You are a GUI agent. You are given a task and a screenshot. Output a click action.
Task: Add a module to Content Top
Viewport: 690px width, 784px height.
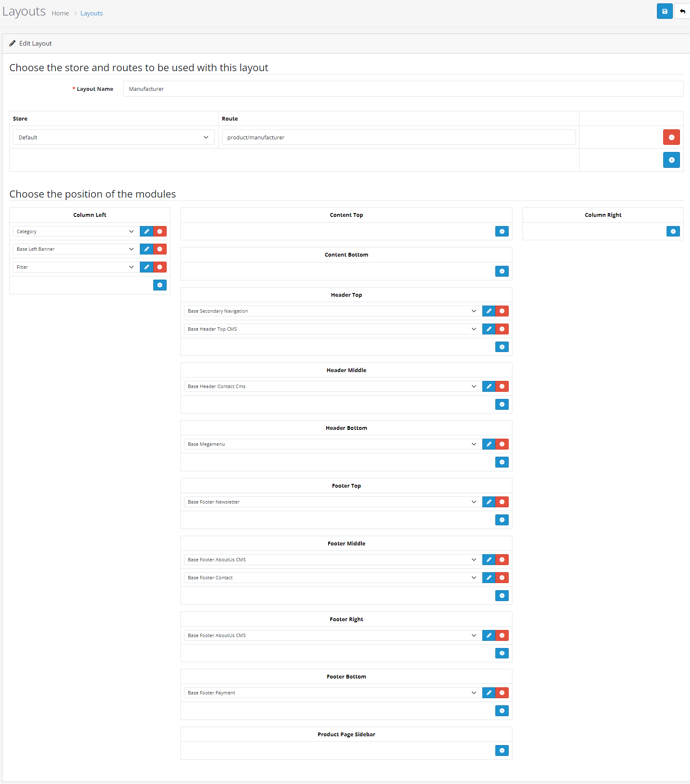point(502,231)
